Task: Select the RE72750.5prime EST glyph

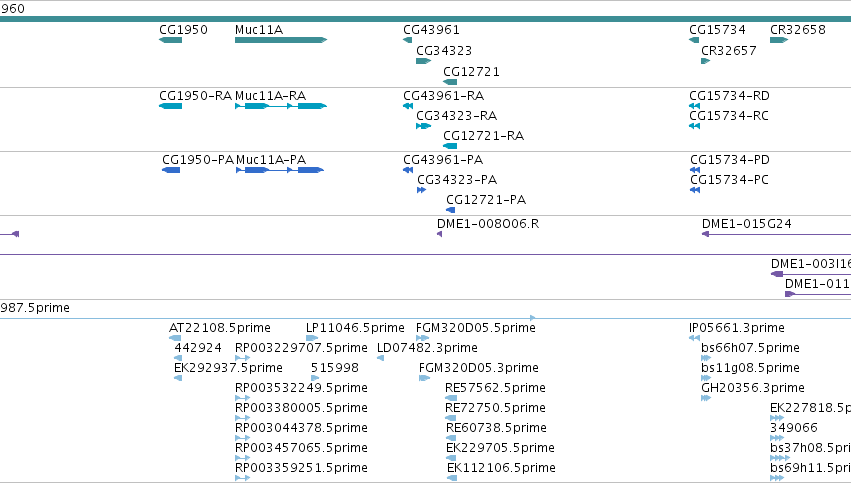Action: click(x=450, y=418)
